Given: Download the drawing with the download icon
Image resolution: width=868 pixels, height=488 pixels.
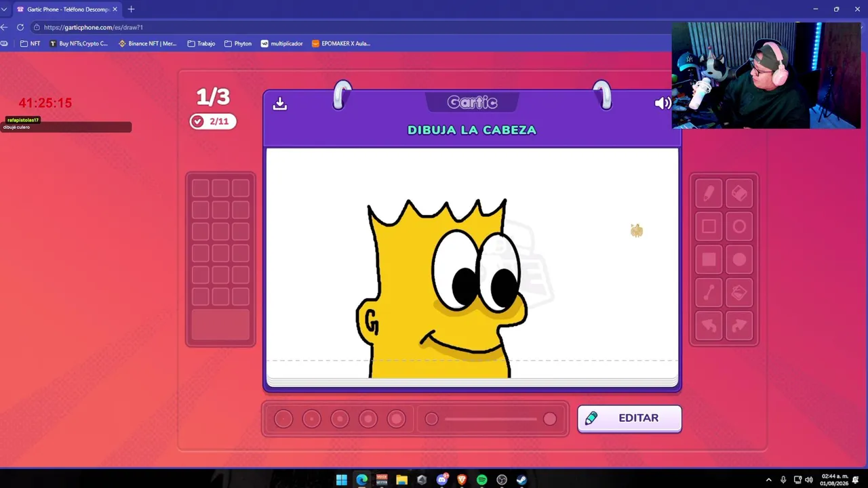Looking at the screenshot, I should point(280,104).
